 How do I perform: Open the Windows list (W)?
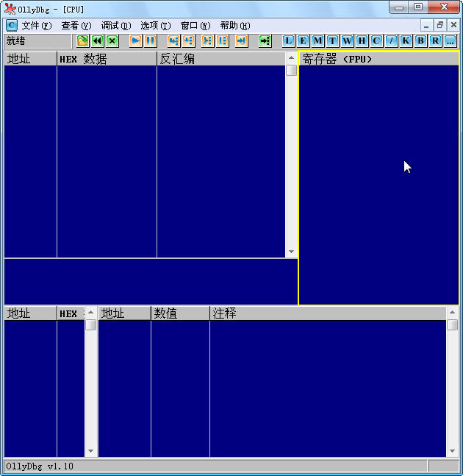click(x=347, y=40)
